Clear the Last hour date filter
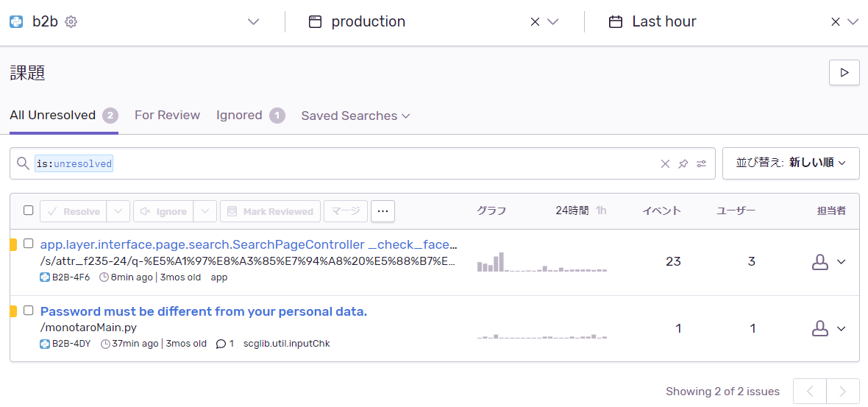868x407 pixels. [x=835, y=22]
